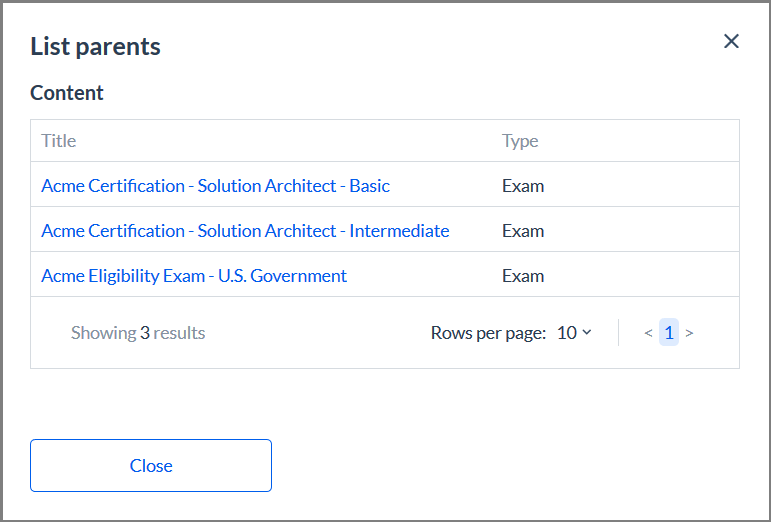This screenshot has height=522, width=771.
Task: Click the Showing 3 results text
Action: tap(138, 333)
